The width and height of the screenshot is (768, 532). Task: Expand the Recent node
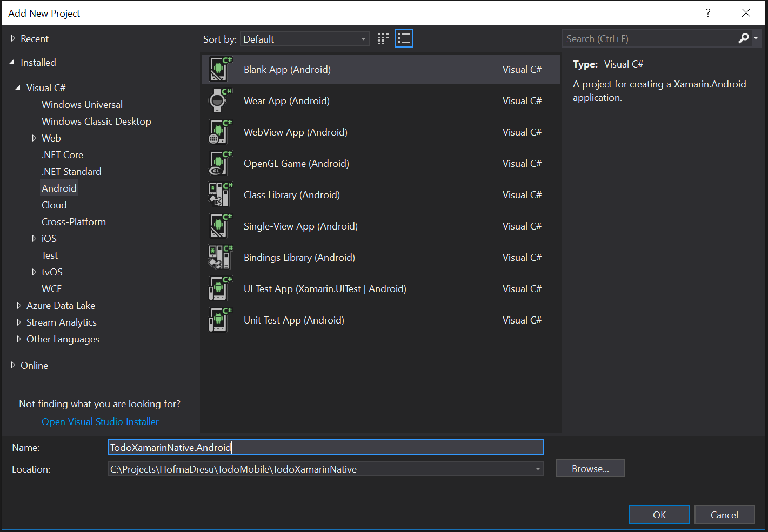13,39
